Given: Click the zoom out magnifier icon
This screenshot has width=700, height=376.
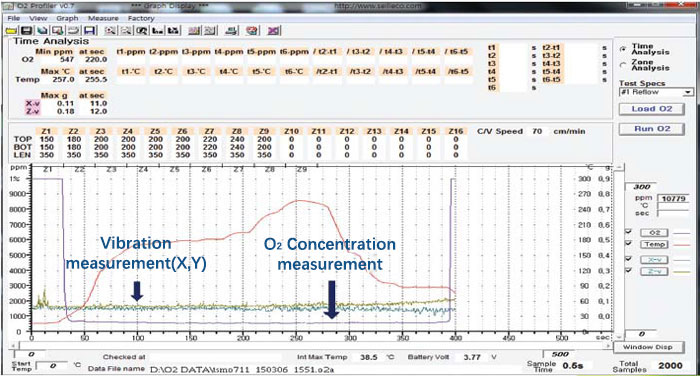Looking at the screenshot, I should [126, 31].
